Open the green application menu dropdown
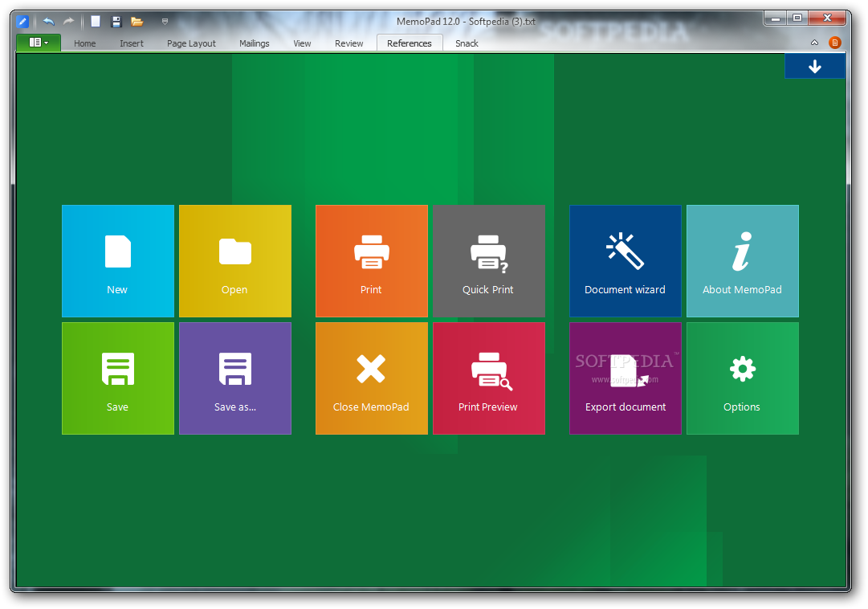The height and width of the screenshot is (609, 868). tap(39, 43)
